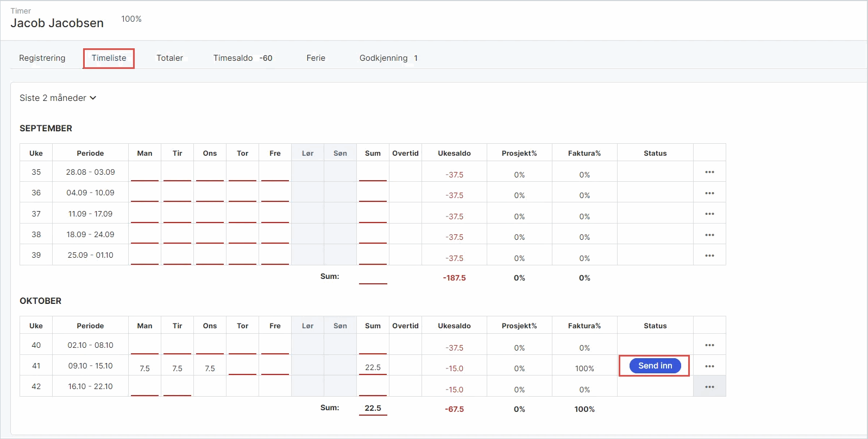Open options menu for week 35 row

(709, 172)
